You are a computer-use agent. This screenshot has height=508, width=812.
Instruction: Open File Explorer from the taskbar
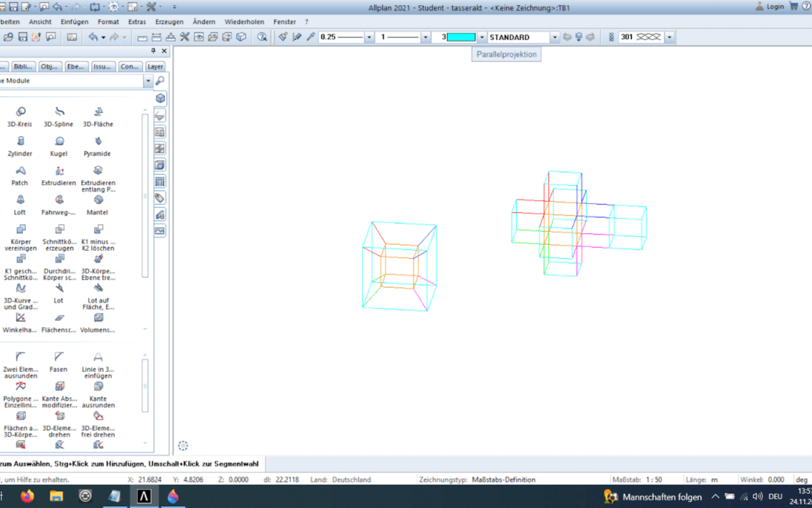(x=56, y=496)
